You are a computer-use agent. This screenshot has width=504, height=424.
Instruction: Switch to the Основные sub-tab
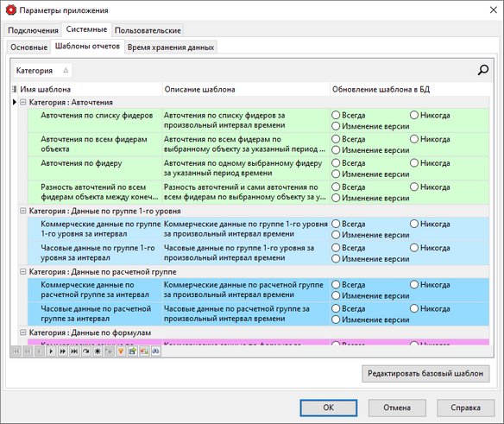[x=29, y=47]
